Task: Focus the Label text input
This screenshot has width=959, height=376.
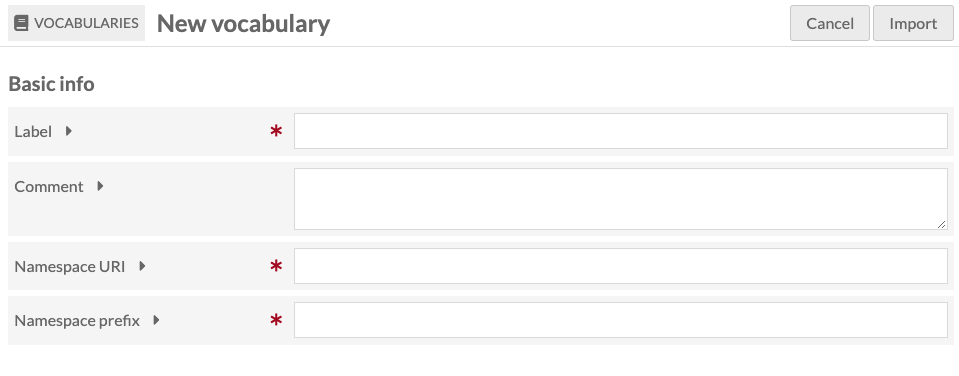Action: click(621, 131)
